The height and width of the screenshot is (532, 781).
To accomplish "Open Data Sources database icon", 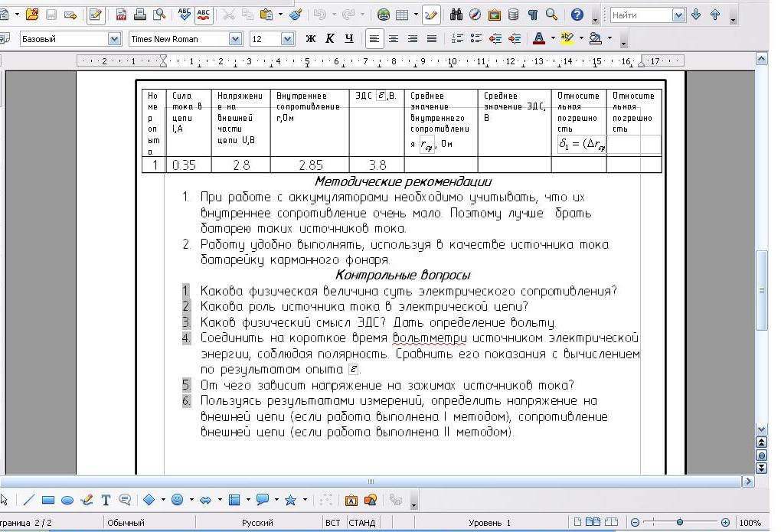I will pyautogui.click(x=513, y=15).
